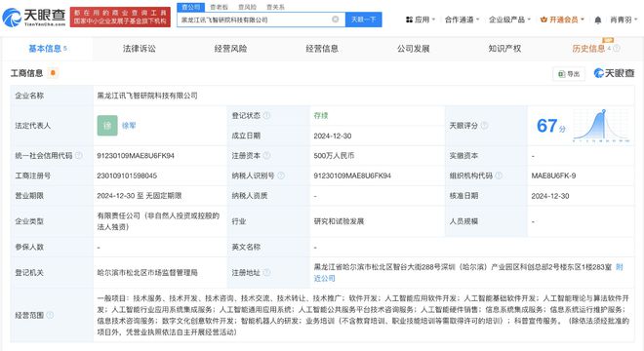Screen dimensions: 644x351
Task: Click business registration number 230109101598045
Action: (x=127, y=175)
